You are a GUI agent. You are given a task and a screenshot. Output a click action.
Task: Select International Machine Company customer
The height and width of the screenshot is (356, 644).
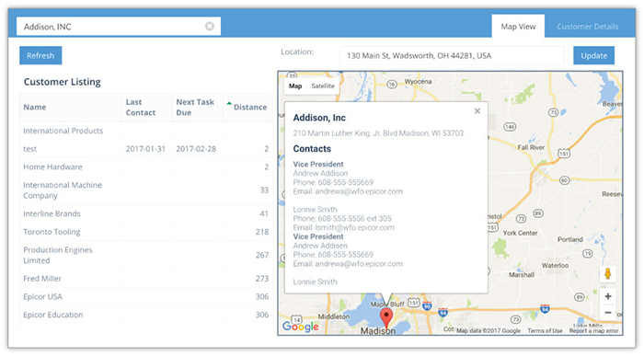pos(145,190)
